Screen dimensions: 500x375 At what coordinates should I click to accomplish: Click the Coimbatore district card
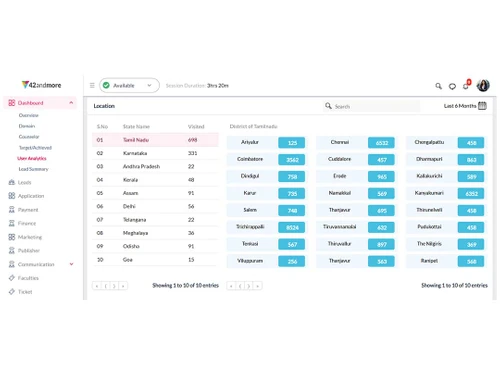(267, 160)
